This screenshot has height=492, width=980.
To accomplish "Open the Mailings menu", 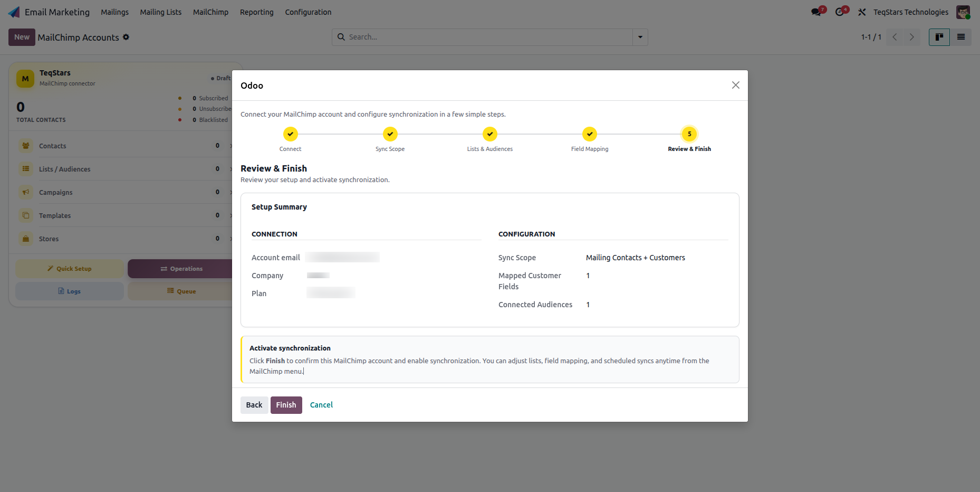I will coord(114,12).
